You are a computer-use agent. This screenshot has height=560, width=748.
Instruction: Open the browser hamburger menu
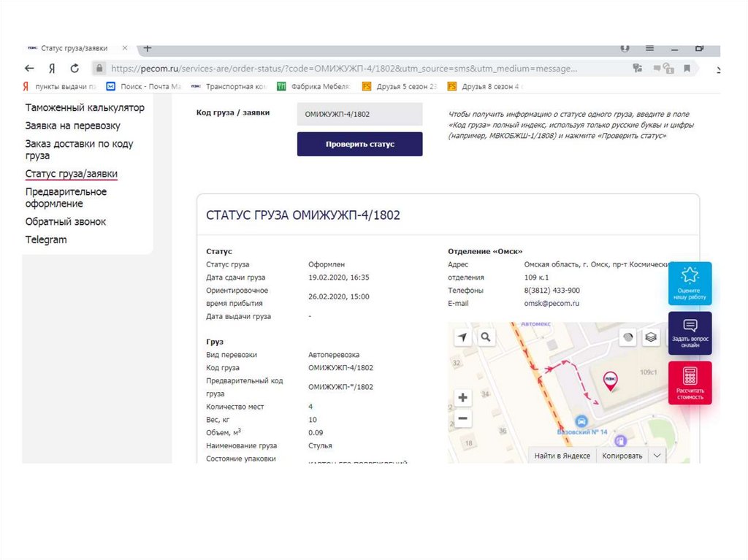pyautogui.click(x=649, y=48)
